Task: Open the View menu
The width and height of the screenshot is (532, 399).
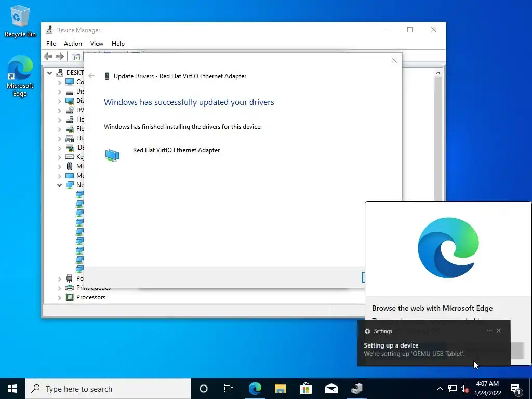Action: pyautogui.click(x=97, y=44)
